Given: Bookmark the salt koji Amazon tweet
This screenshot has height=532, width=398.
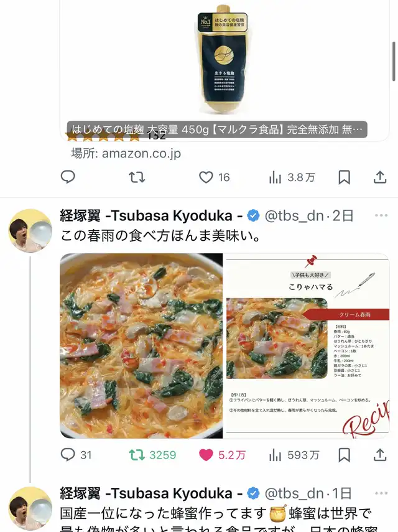Looking at the screenshot, I should 344,177.
